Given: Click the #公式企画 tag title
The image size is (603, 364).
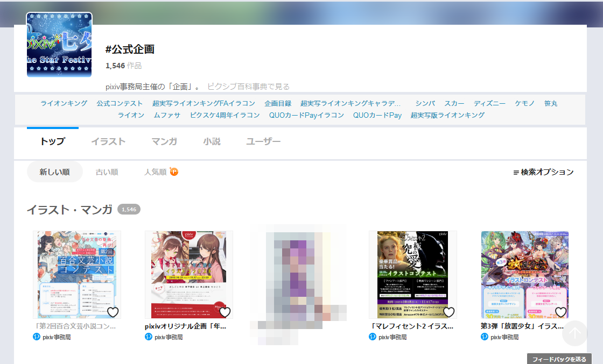Looking at the screenshot, I should [130, 49].
